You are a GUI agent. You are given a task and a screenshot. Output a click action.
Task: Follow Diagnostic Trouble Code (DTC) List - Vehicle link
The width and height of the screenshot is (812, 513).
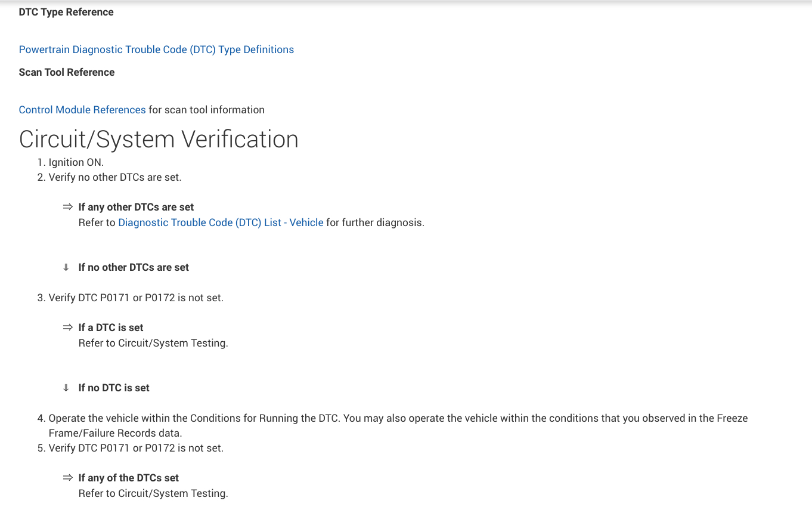221,222
